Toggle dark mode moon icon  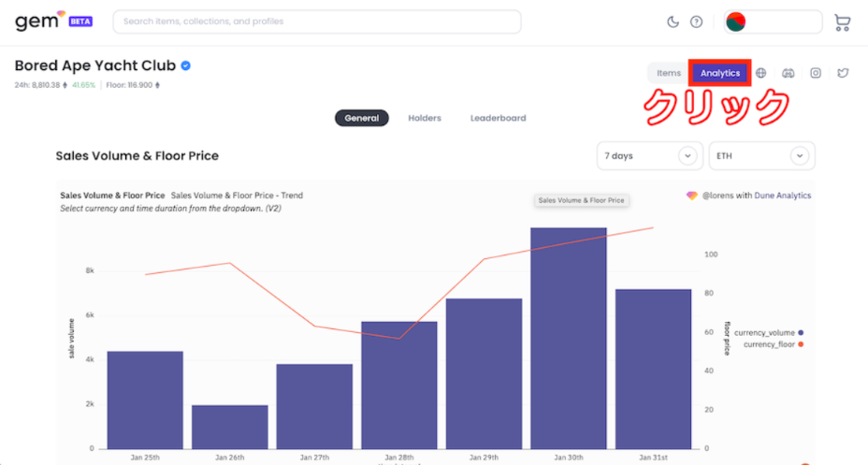[673, 22]
